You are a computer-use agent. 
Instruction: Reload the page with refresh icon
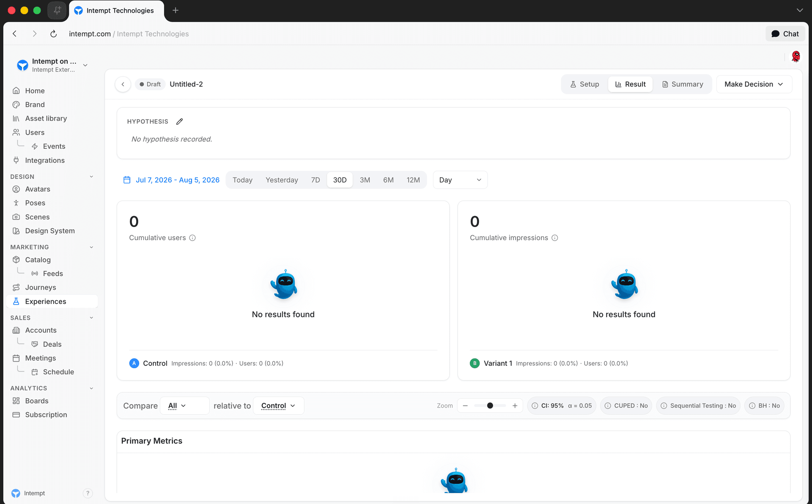(53, 34)
